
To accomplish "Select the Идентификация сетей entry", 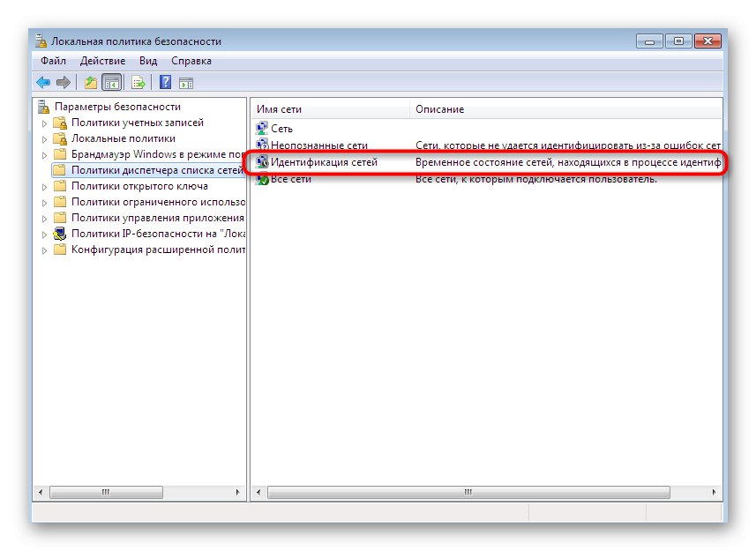I will pos(324,162).
